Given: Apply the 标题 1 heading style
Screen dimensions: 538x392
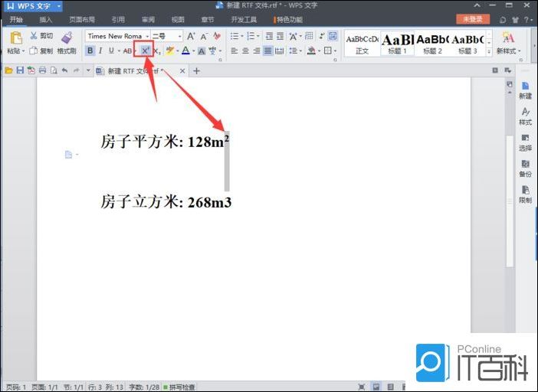Looking at the screenshot, I should (397, 44).
